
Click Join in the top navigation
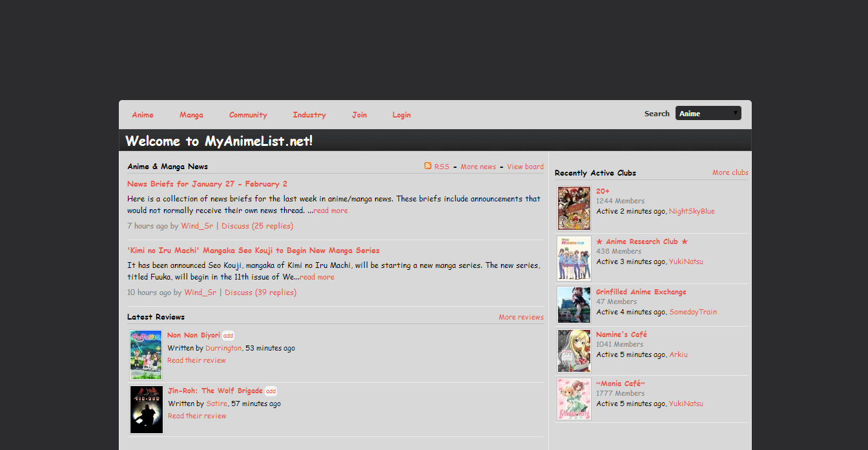(x=359, y=114)
